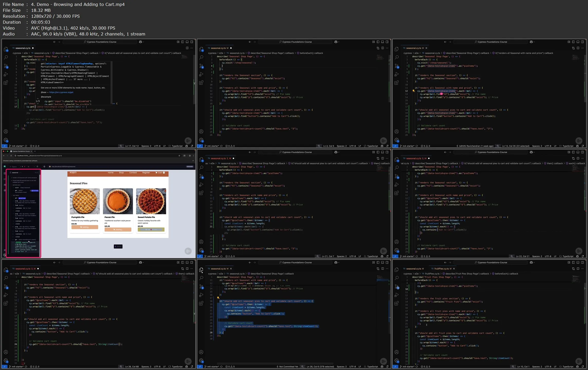
Task: Open the Cart link in bakery navbar
Action: [160, 173]
